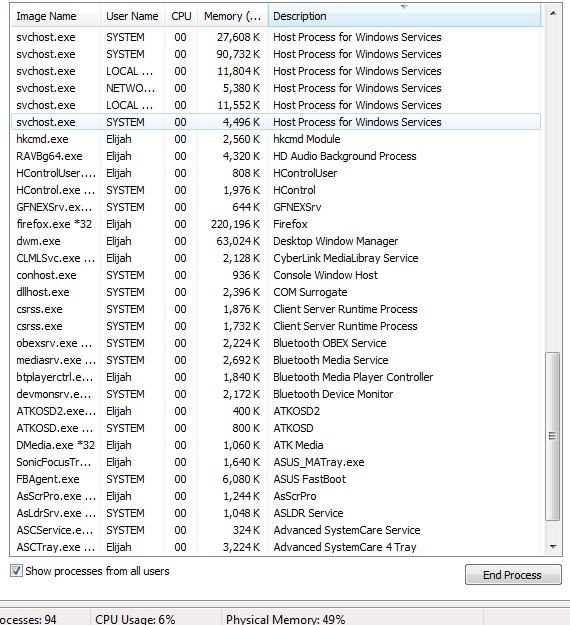Select the SonicFocusTr process row
This screenshot has width=570, height=625.
[276, 462]
